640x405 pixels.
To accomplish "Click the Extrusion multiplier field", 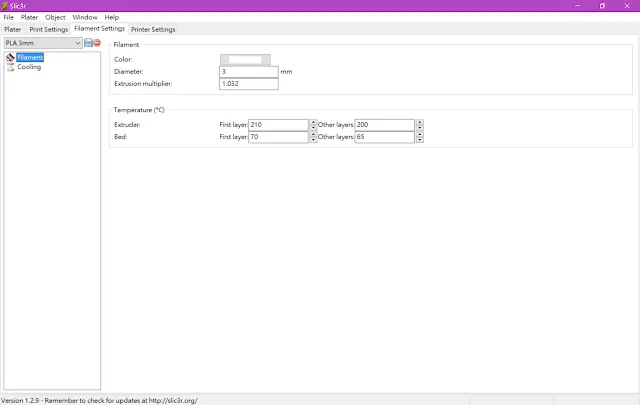I will tap(249, 84).
